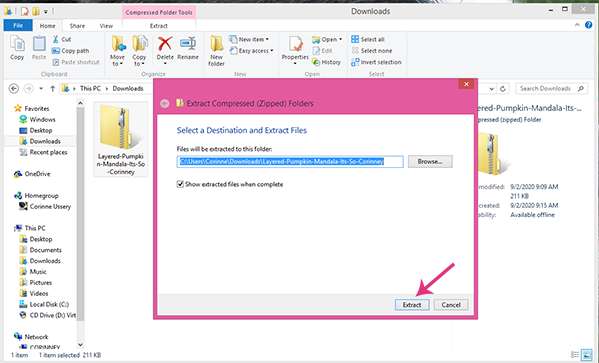Click the red Delete icon
This screenshot has height=363, width=599.
(x=165, y=44)
